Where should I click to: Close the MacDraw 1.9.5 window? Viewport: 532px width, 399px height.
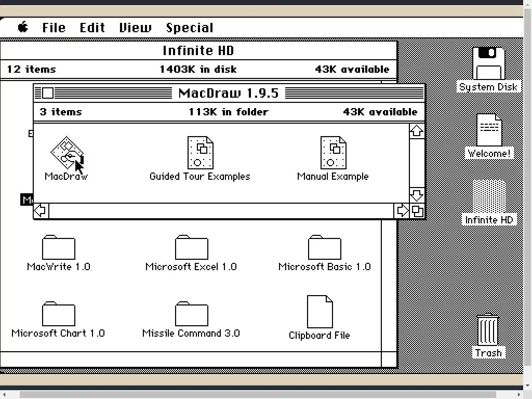click(x=48, y=93)
